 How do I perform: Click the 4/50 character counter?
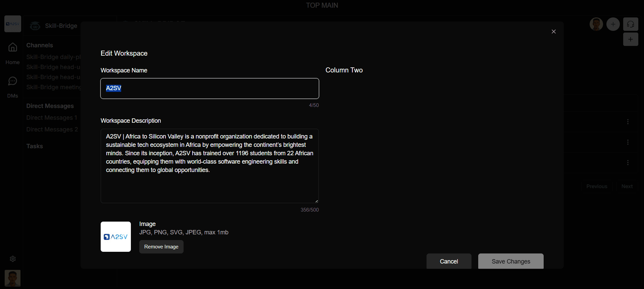tap(314, 105)
